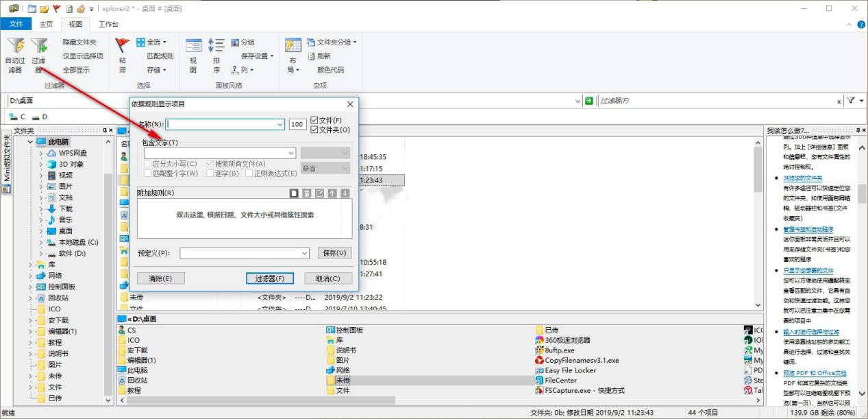The height and width of the screenshot is (419, 868).
Task: Click the 过滤器(F) button to apply filter
Action: tap(269, 278)
